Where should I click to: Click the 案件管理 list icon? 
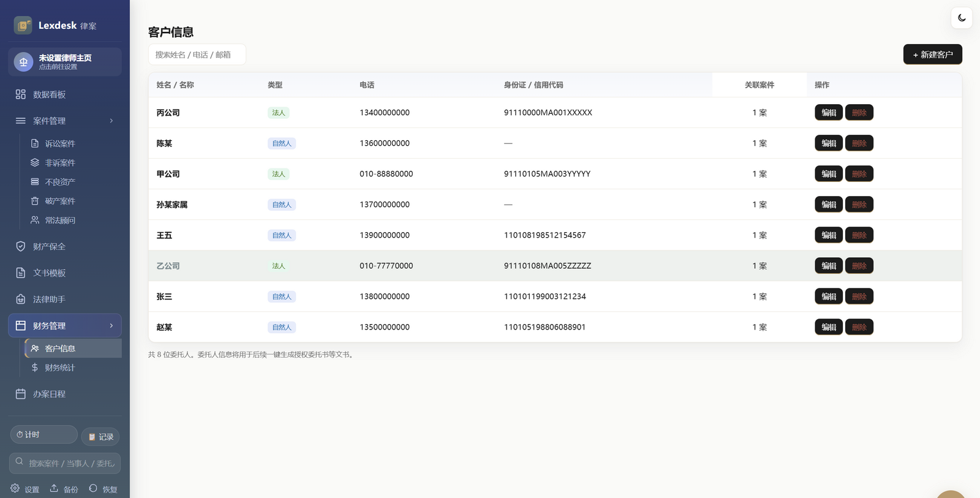click(21, 121)
